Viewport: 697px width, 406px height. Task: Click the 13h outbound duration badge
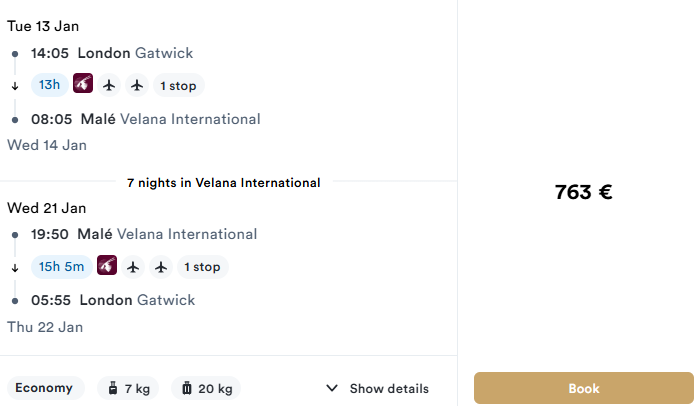point(49,85)
